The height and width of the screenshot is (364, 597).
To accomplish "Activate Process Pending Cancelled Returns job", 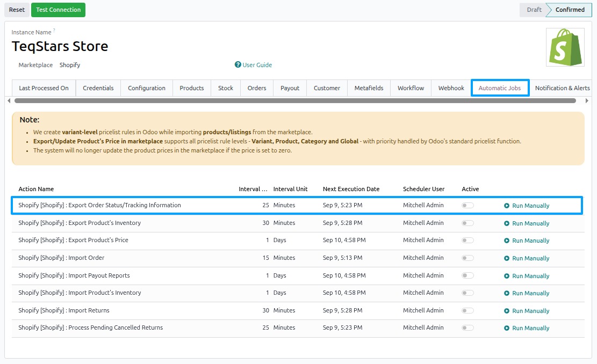I will [x=467, y=328].
